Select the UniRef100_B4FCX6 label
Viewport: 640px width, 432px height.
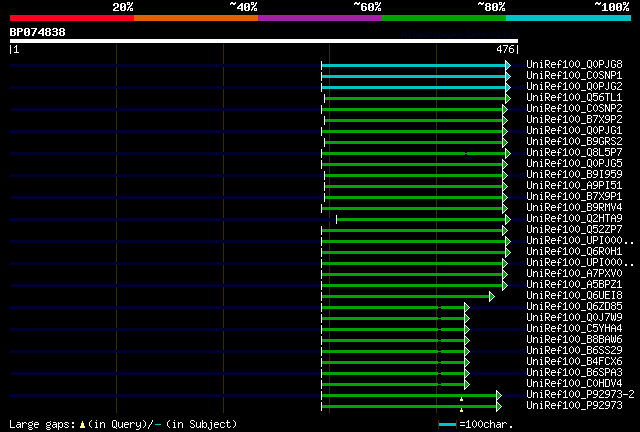pyautogui.click(x=574, y=362)
